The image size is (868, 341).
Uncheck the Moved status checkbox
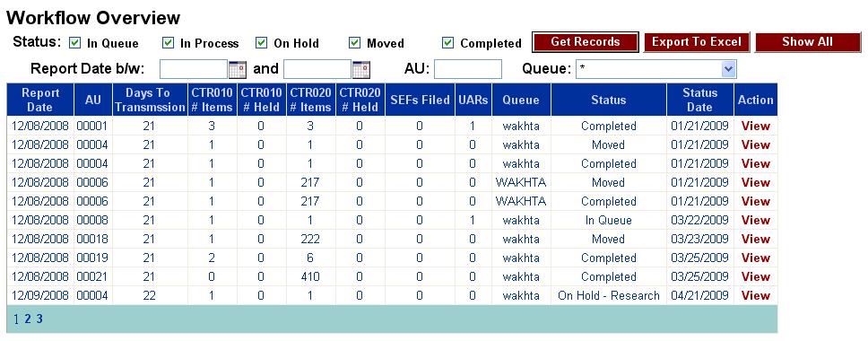coord(354,43)
